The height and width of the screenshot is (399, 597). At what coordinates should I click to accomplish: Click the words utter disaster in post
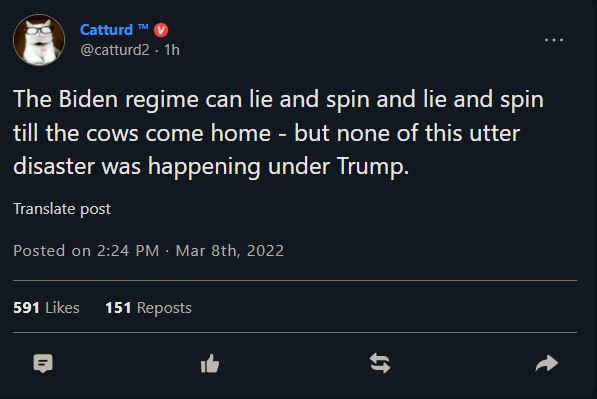267,150
